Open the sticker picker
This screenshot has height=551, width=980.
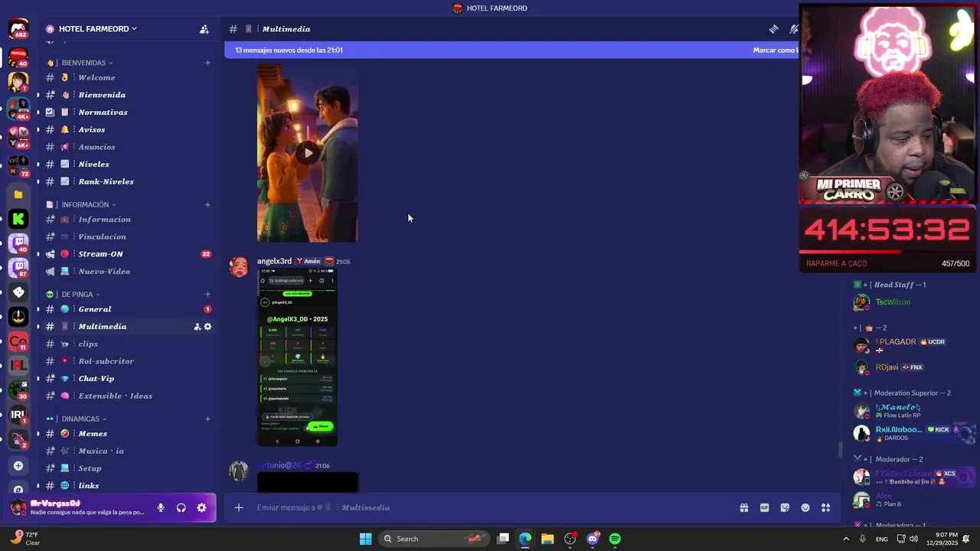pos(785,507)
